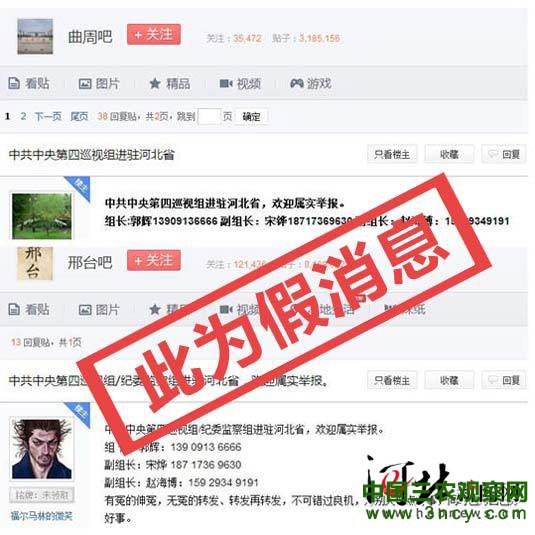Screen dimensions: 535x535
Task: Focus the page number jump field
Action: pyautogui.click(x=209, y=116)
